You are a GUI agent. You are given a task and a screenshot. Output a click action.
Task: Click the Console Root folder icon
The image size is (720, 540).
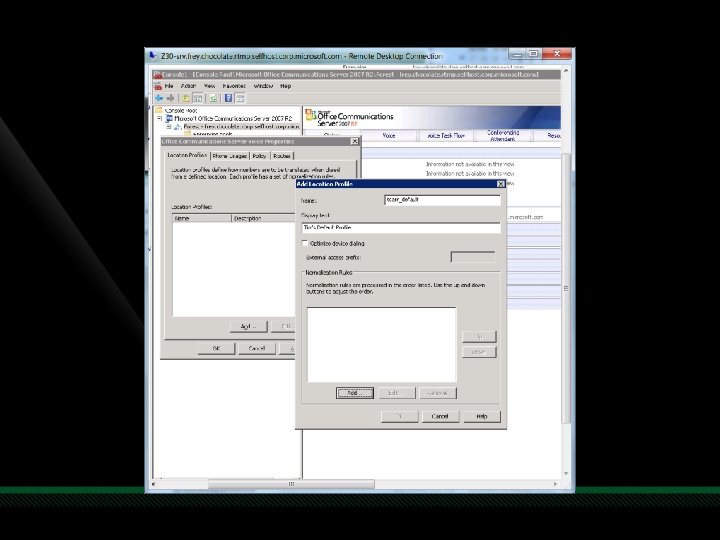[x=159, y=110]
